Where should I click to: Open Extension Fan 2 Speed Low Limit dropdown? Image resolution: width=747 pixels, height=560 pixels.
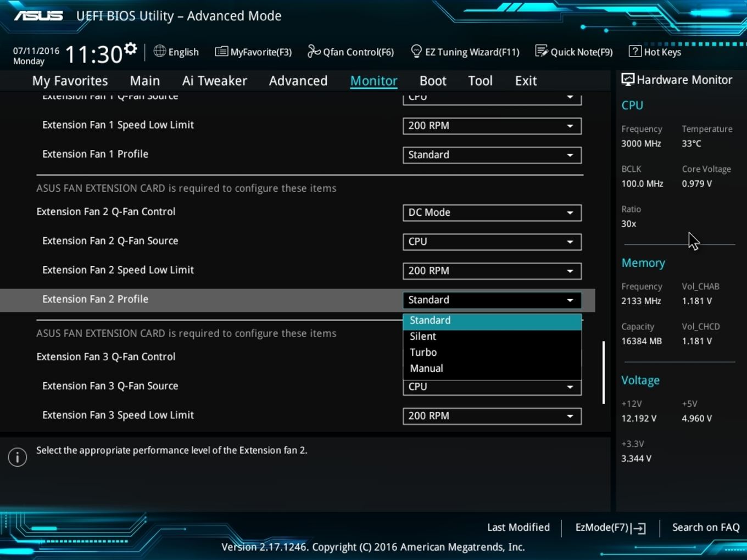[492, 271]
